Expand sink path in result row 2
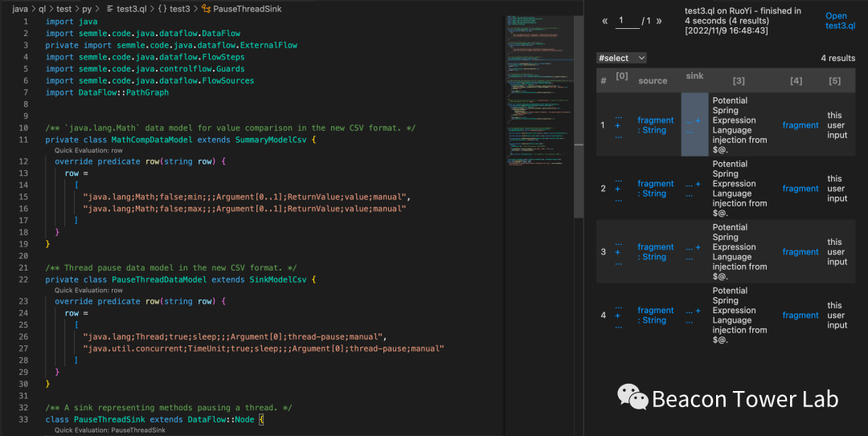868x436 pixels. coord(694,189)
